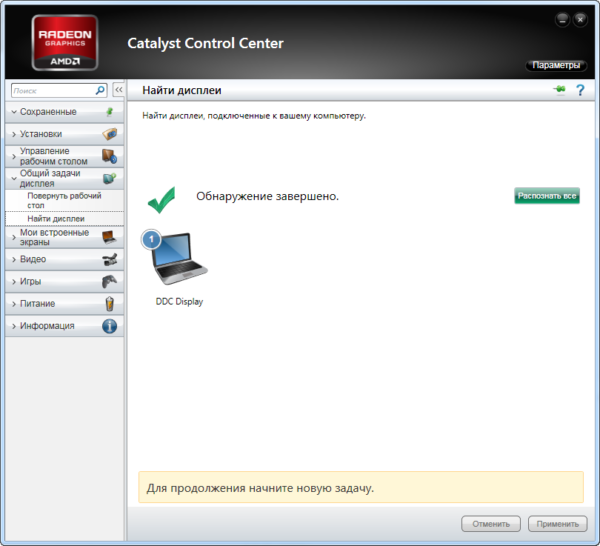
Task: Click the Для продолжения начните новую задачу notice
Action: (361, 487)
